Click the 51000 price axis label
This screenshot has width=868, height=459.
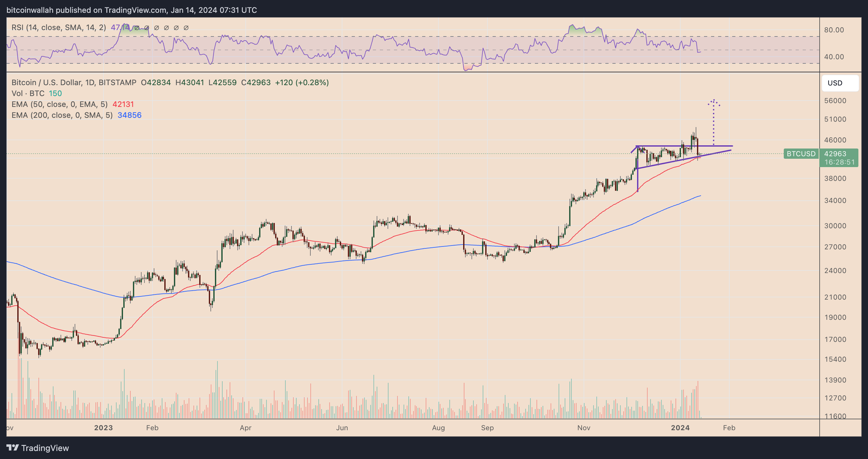(x=835, y=119)
